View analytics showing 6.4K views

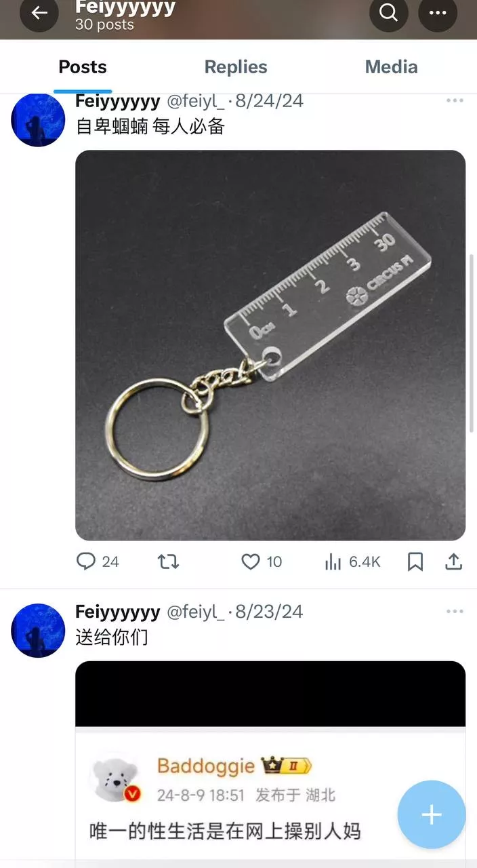(352, 561)
